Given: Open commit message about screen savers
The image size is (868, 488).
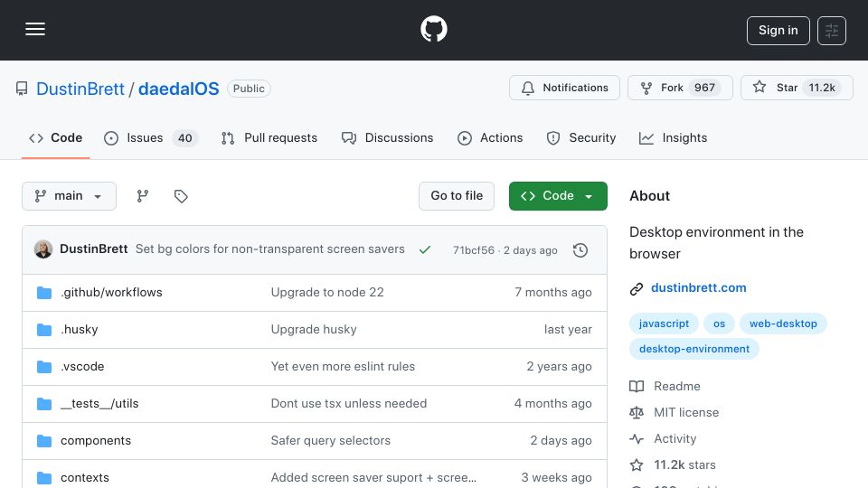Looking at the screenshot, I should click(x=270, y=249).
